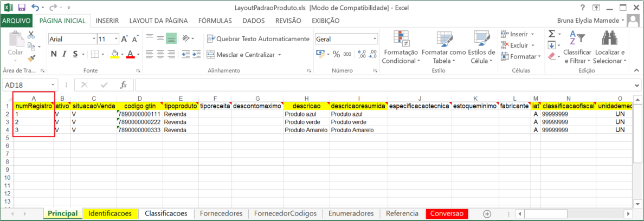
Task: Open the Geral number format dropdown
Action: [375, 39]
